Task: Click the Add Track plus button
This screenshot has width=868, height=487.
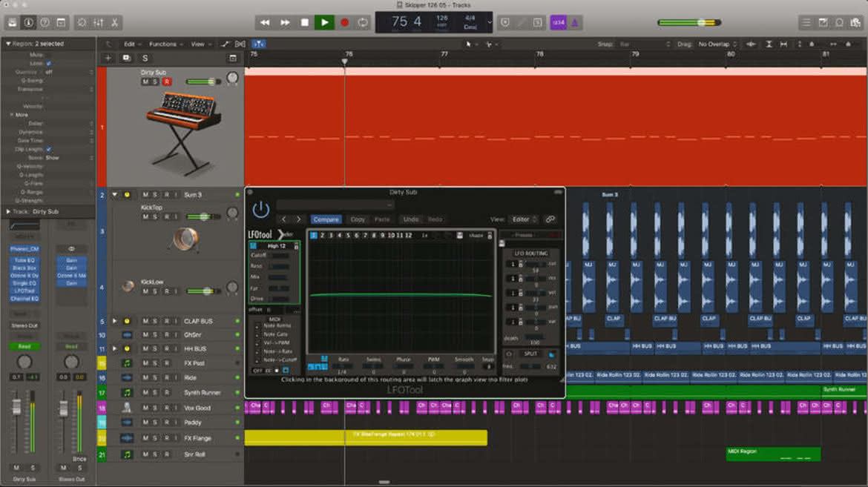Action: [108, 58]
